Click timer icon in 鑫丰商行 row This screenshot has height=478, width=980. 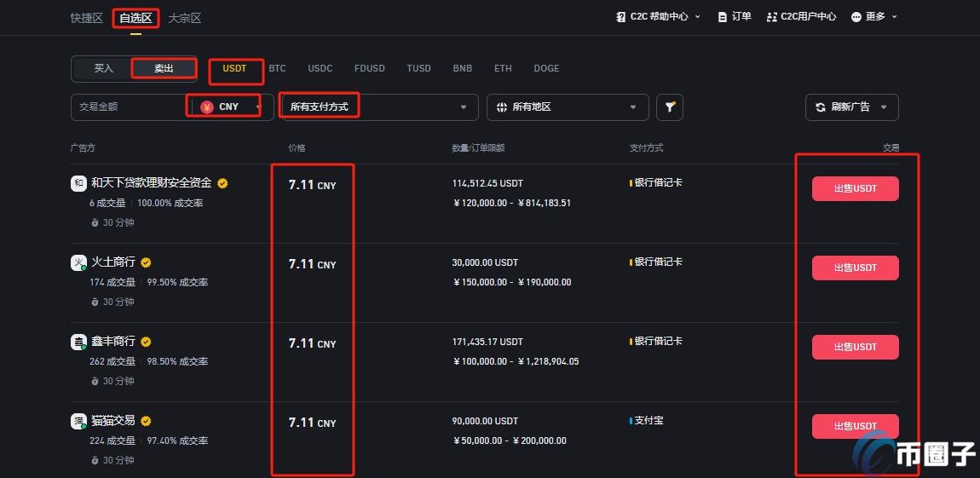click(95, 381)
